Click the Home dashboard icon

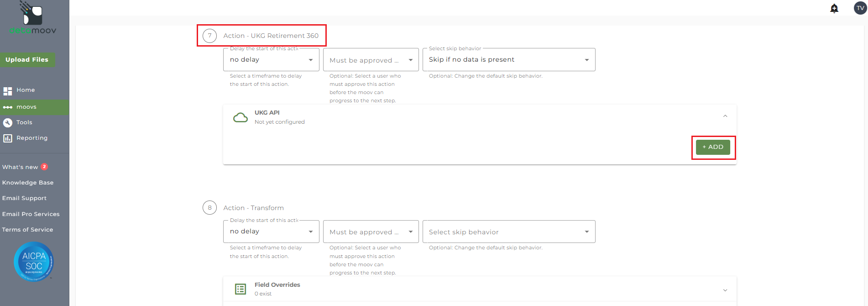8,91
